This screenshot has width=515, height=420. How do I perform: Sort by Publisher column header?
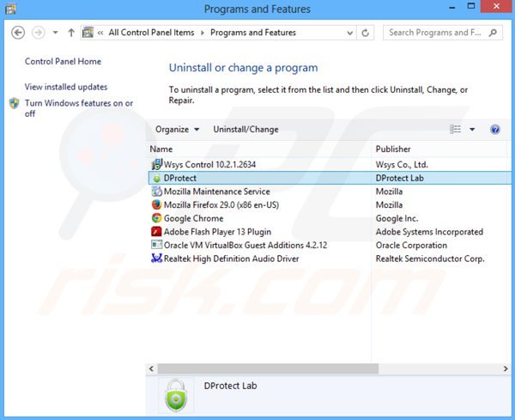click(x=393, y=149)
